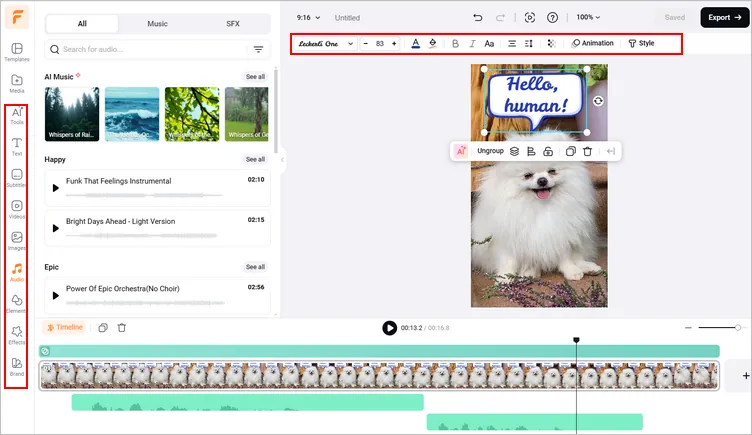Viewport: 752px width, 435px height.
Task: Lock the selected element
Action: (x=548, y=152)
